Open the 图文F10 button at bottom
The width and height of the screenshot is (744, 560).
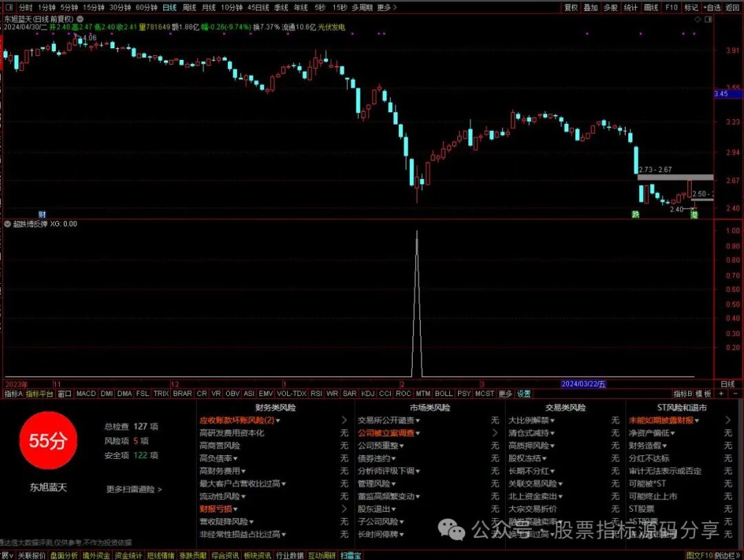pos(700,555)
